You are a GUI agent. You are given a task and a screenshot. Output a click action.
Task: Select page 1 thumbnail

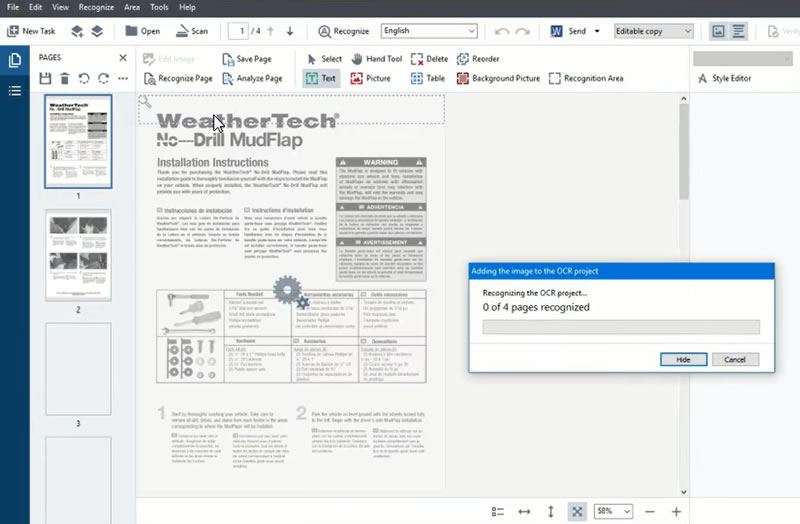[78, 141]
